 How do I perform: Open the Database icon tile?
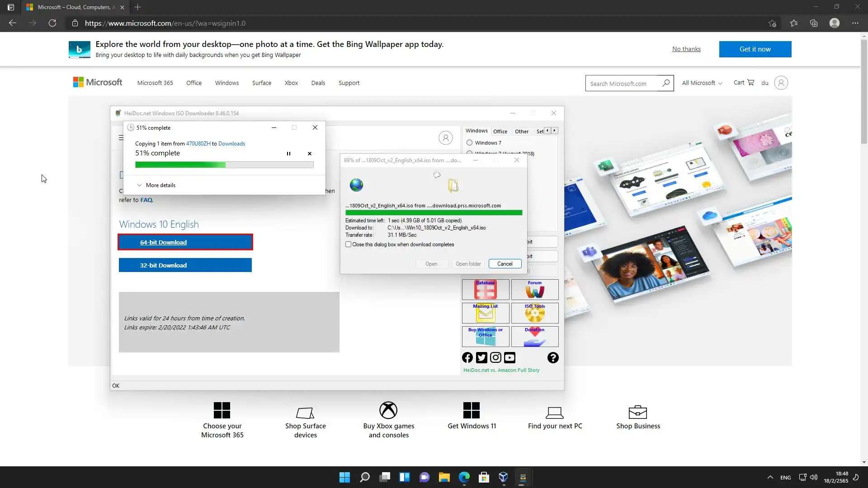[x=485, y=290]
